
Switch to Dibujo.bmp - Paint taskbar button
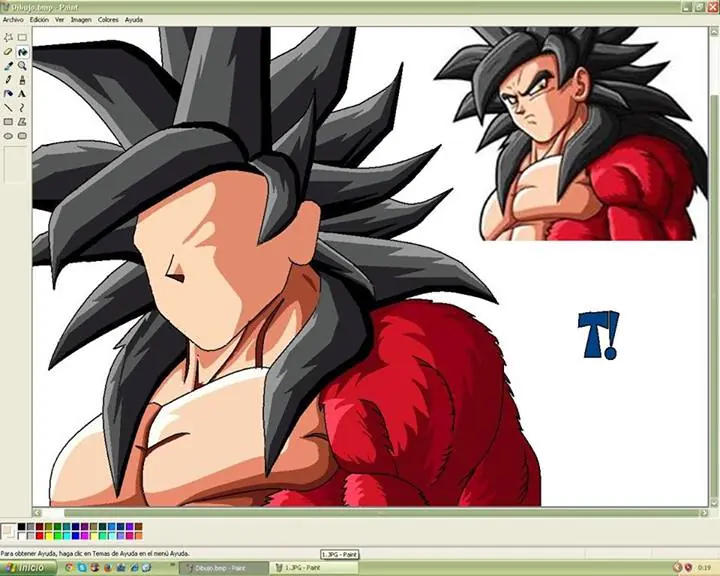pyautogui.click(x=223, y=568)
